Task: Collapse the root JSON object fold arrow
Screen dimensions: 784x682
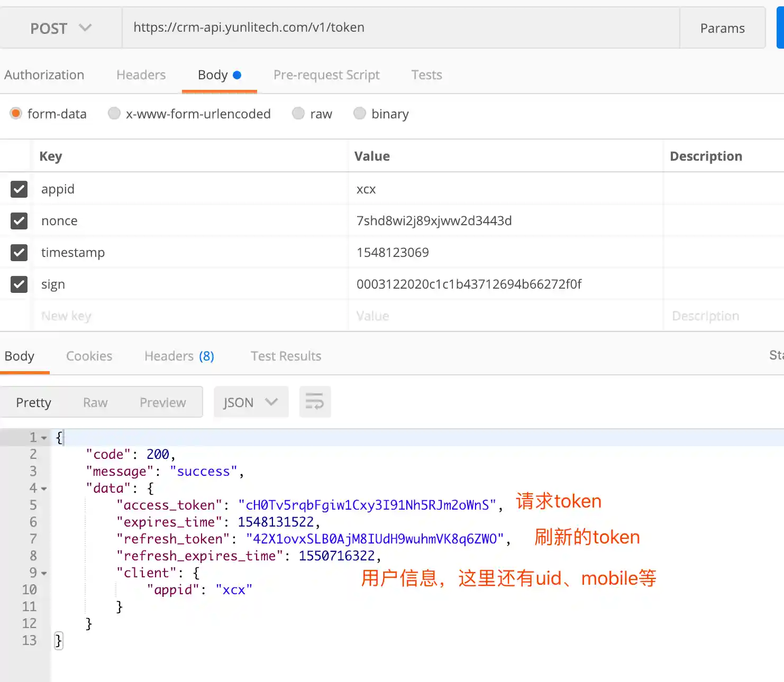Action: pyautogui.click(x=44, y=438)
